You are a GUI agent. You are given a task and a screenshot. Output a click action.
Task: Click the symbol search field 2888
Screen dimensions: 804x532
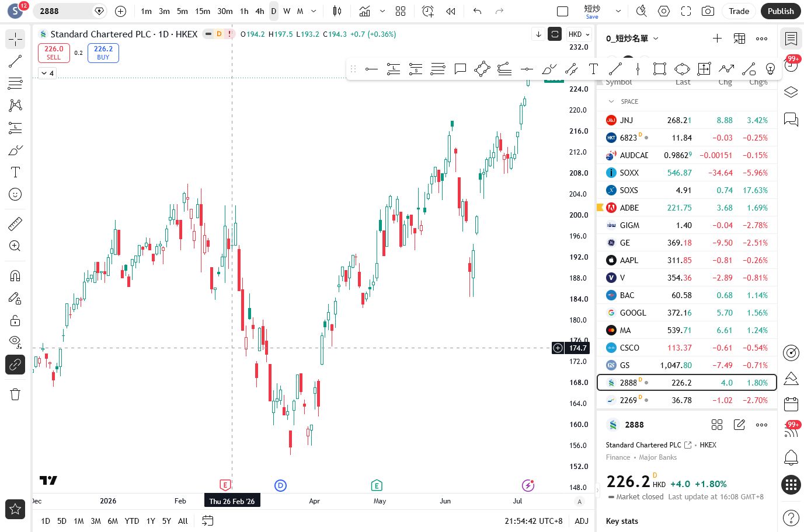[x=71, y=11]
